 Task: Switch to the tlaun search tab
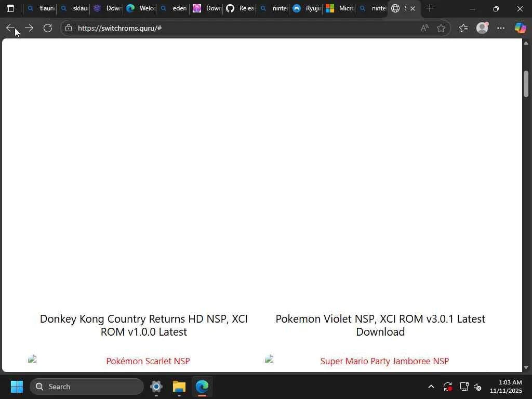pos(41,8)
